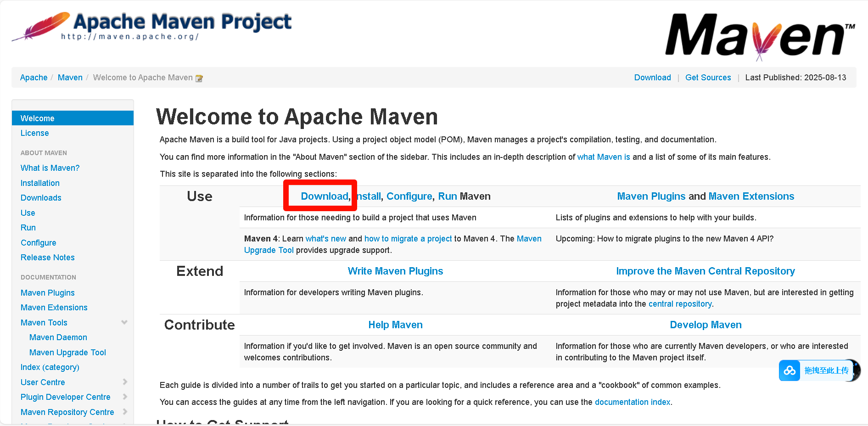Open Maven Repository Centre sidebar link

67,412
